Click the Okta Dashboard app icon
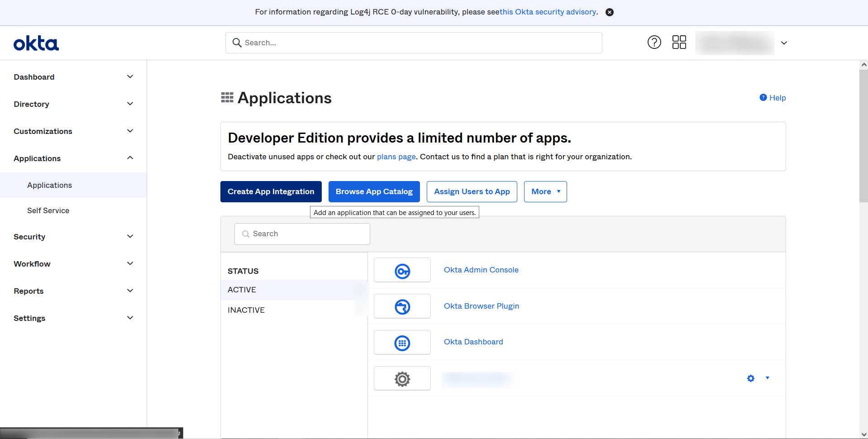 coord(402,343)
